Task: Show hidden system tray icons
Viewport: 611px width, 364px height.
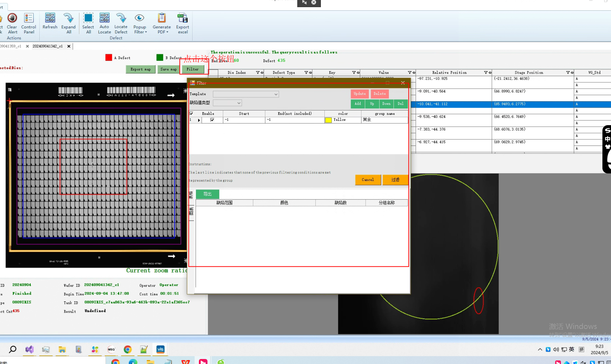Action: point(540,349)
